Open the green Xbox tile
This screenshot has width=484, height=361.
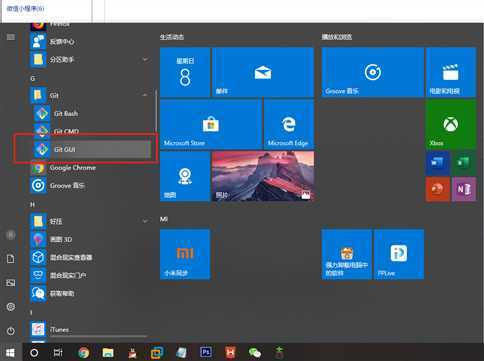[451, 124]
